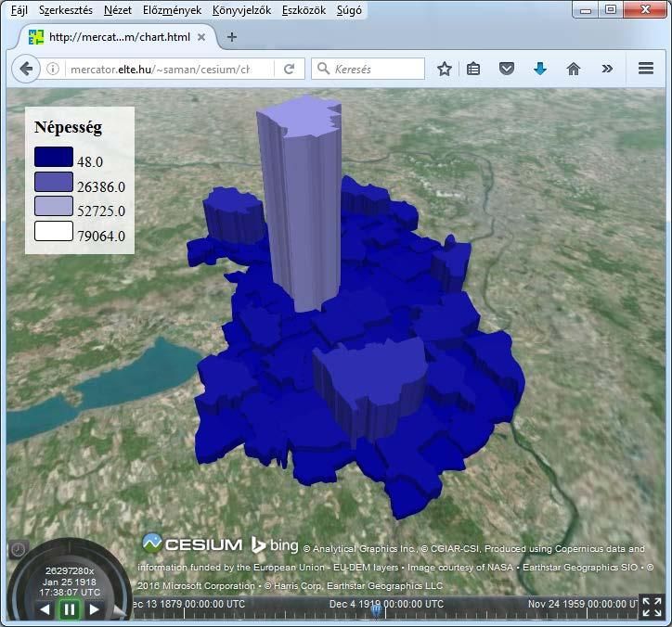
Task: Click the speed multiplier 26297280x readout
Action: coord(70,571)
